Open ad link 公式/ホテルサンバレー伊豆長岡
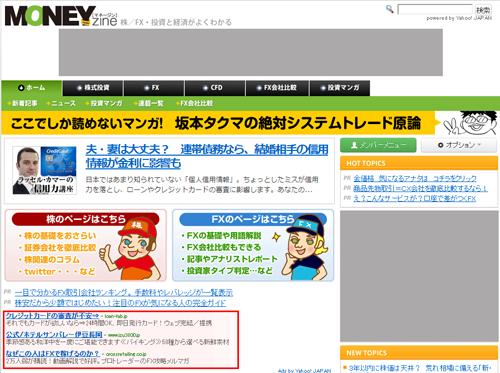 pyautogui.click(x=54, y=334)
